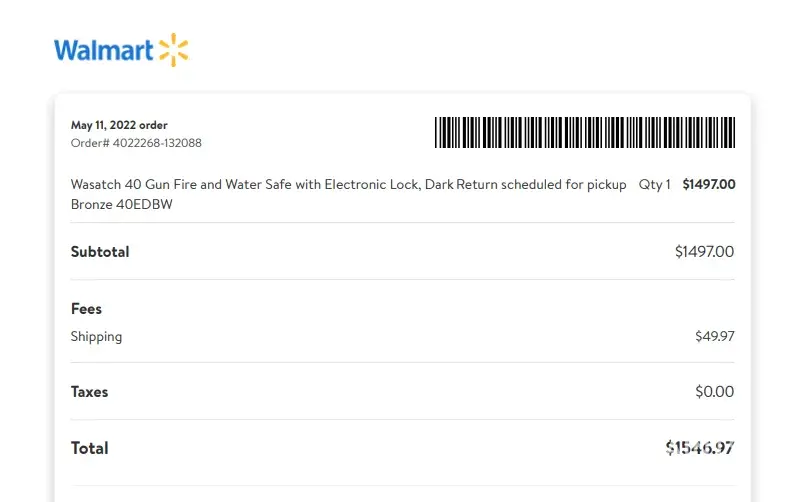
Task: Select the $0.00 taxes amount
Action: pyautogui.click(x=714, y=392)
